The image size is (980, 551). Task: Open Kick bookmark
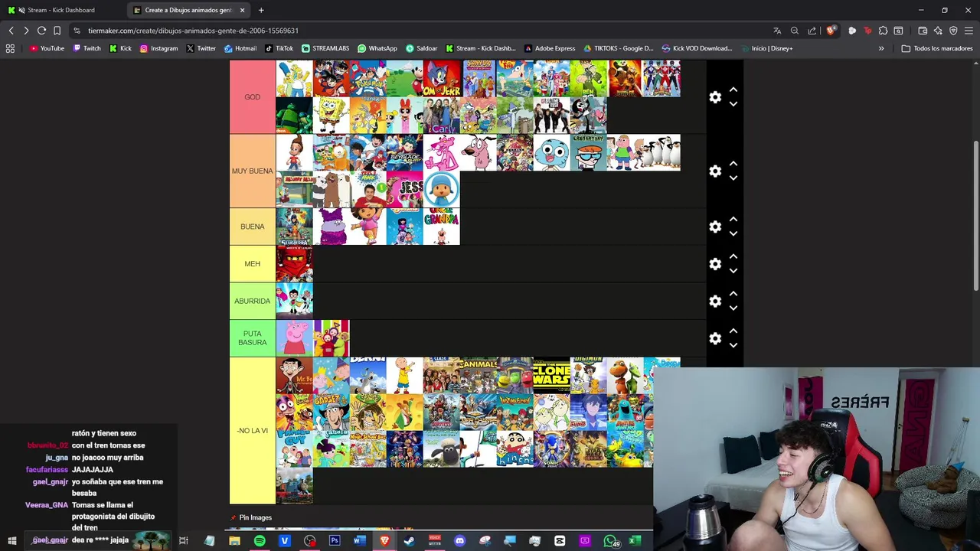pos(120,48)
